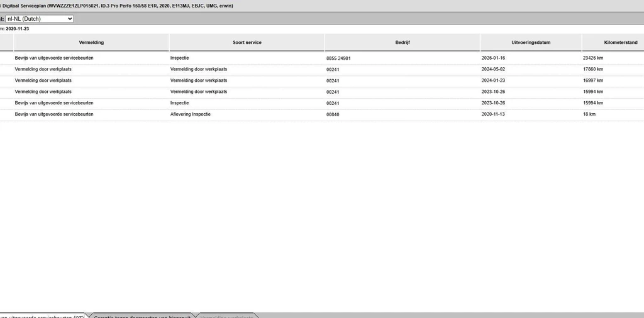Click the 18 km mileage cell
The width and height of the screenshot is (644, 318).
point(589,114)
